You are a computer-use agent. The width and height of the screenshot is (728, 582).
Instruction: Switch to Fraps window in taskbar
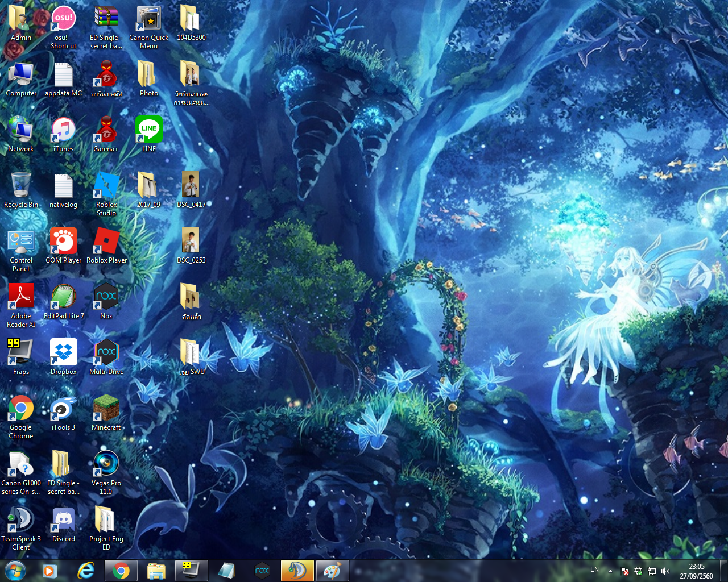coord(191,571)
